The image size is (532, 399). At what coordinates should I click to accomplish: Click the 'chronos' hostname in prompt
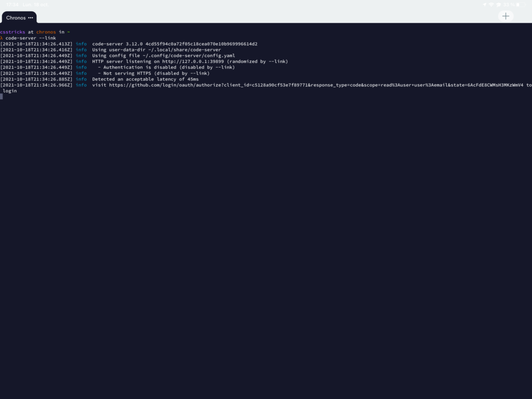tap(46, 32)
